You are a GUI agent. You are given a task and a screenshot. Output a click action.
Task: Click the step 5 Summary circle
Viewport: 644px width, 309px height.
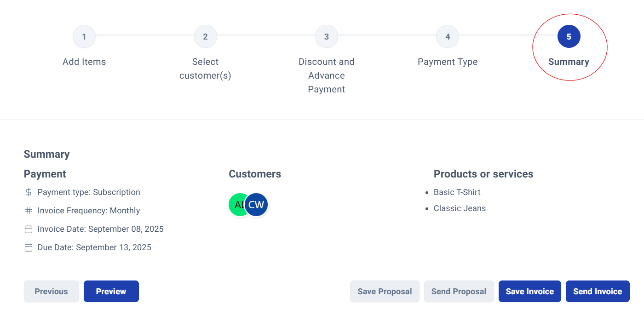(569, 37)
